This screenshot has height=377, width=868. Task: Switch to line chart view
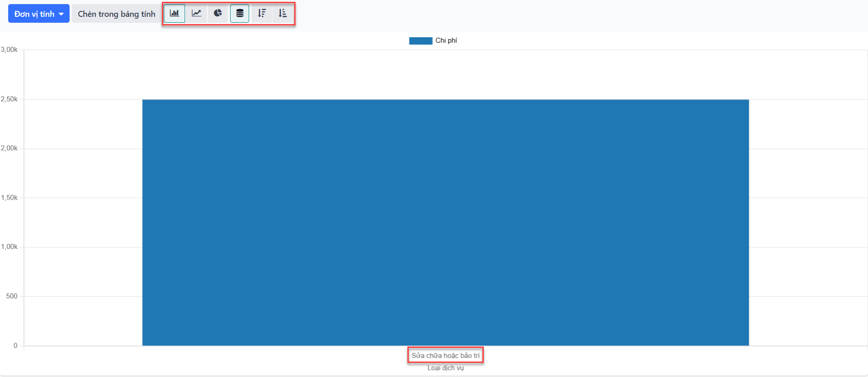click(196, 13)
